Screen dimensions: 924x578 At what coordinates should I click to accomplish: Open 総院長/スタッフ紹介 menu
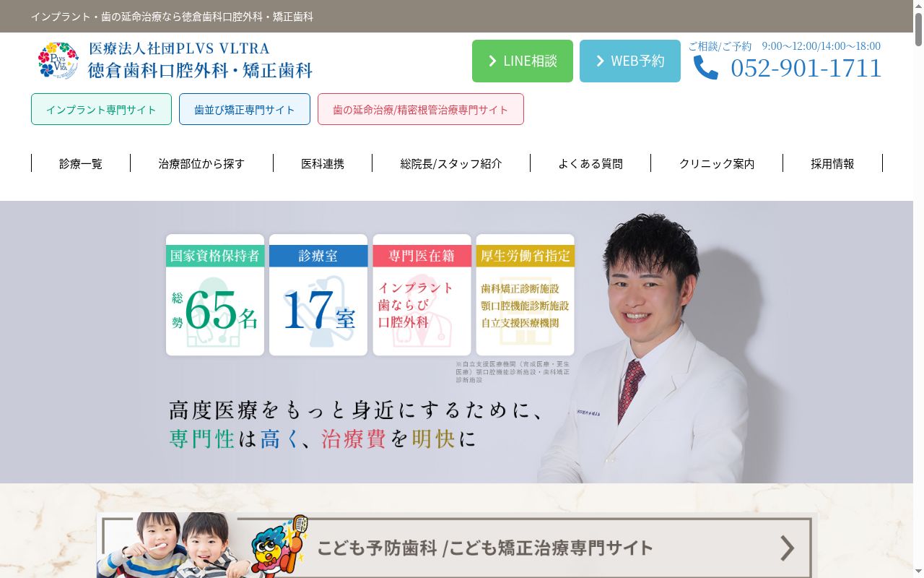point(451,163)
